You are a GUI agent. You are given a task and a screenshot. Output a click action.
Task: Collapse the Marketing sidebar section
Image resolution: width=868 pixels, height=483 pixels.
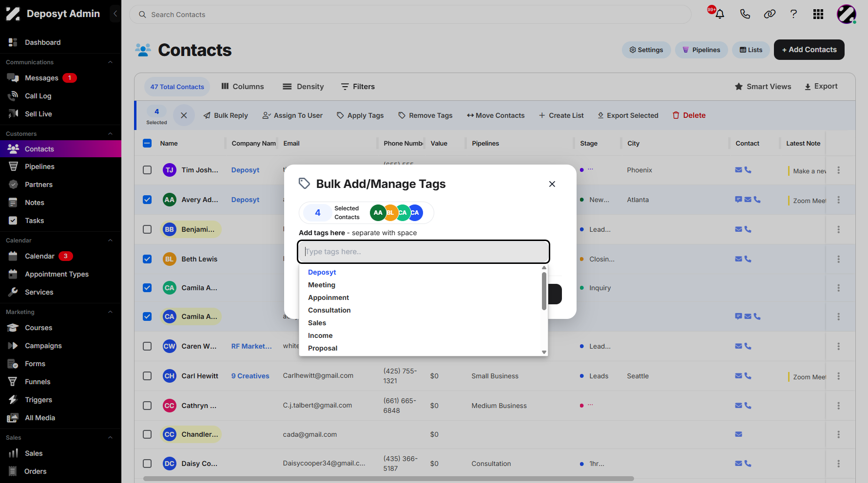coord(110,312)
